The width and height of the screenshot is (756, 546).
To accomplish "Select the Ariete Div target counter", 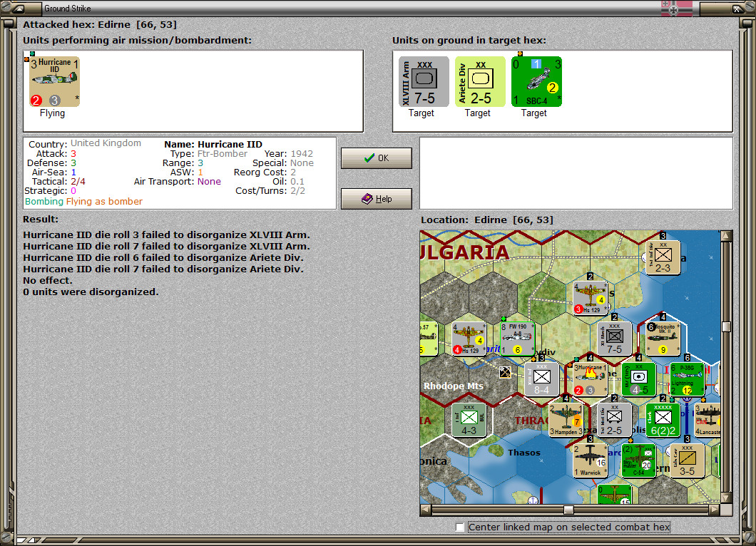I will click(480, 81).
